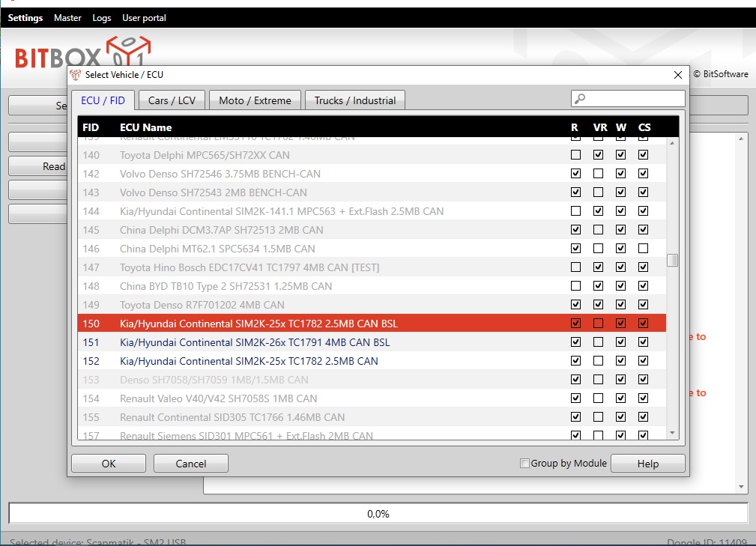Close the Select Vehicle / ECU dialog
This screenshot has width=756, height=546.
(x=677, y=75)
